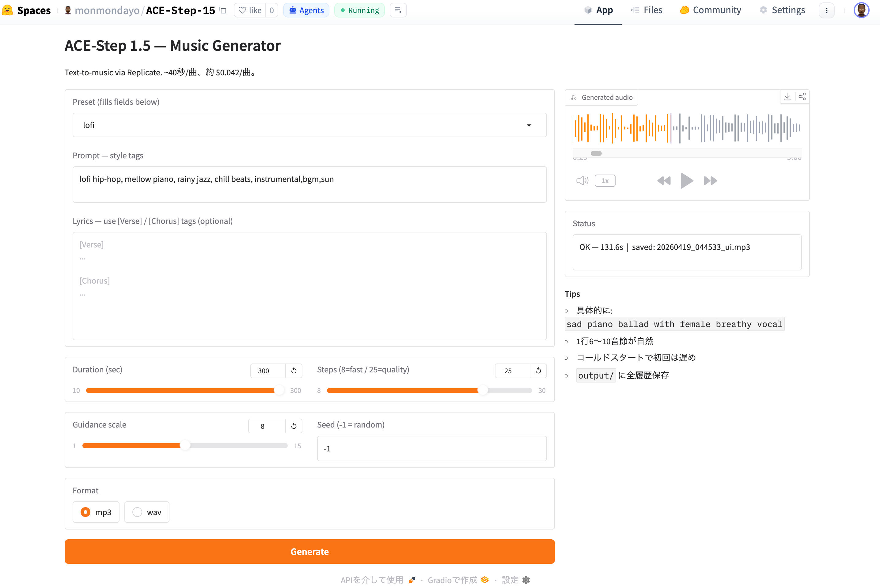Screen dimensions: 880x588
Task: Open the Agents button
Action: point(306,10)
